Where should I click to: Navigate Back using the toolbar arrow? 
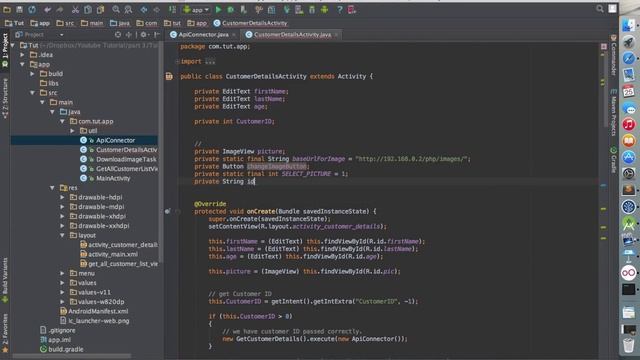(144, 9)
